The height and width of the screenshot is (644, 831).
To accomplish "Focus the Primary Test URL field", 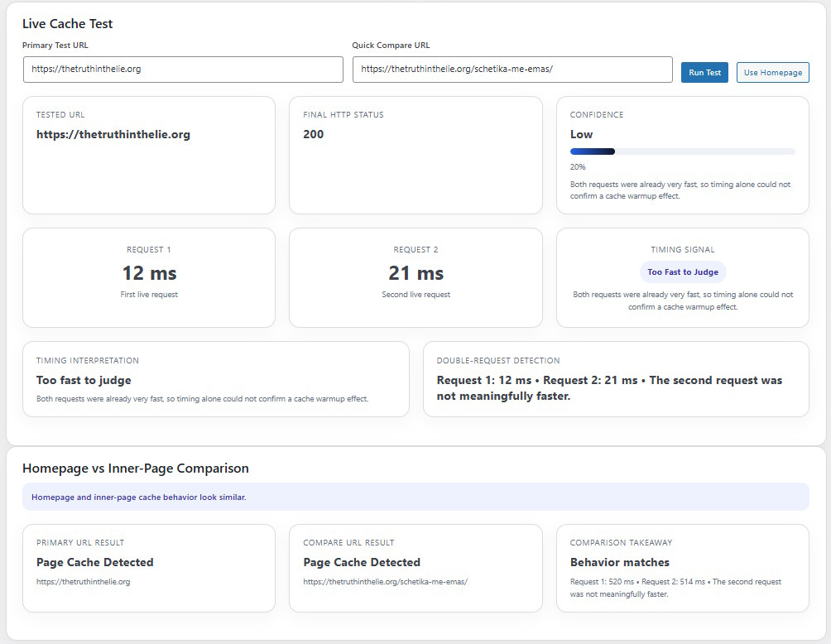I will point(184,70).
